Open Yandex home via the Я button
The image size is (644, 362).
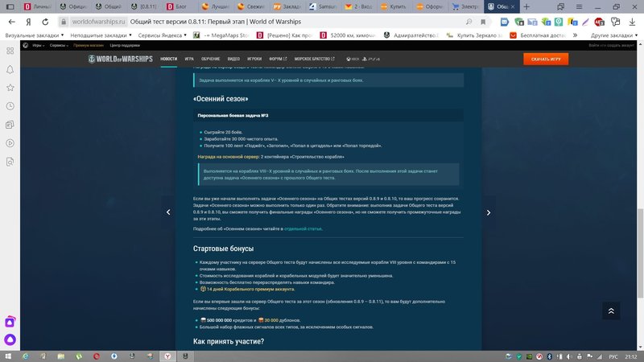pyautogui.click(x=28, y=22)
